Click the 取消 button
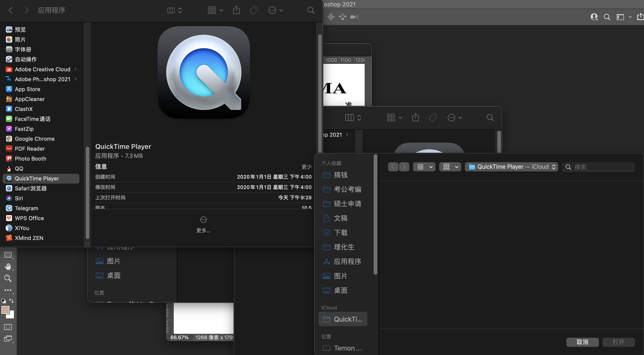The width and height of the screenshot is (644, 355). click(582, 342)
